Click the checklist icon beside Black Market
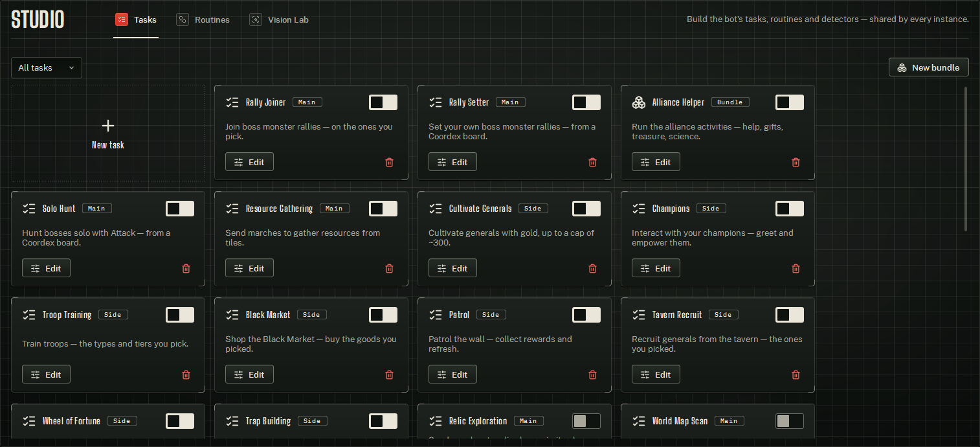 tap(232, 315)
